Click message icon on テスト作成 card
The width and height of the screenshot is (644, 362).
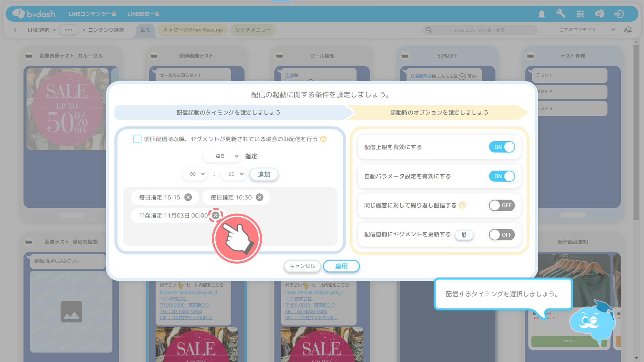530,56
